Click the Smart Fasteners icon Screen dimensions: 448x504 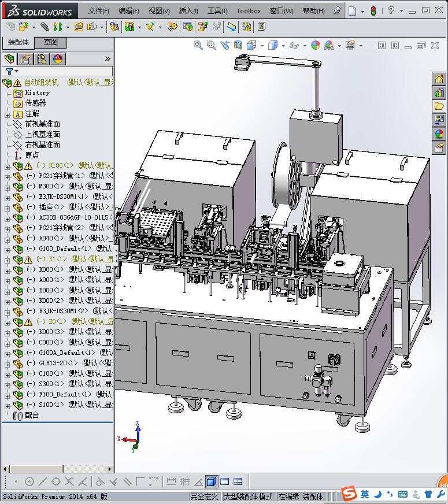79,27
